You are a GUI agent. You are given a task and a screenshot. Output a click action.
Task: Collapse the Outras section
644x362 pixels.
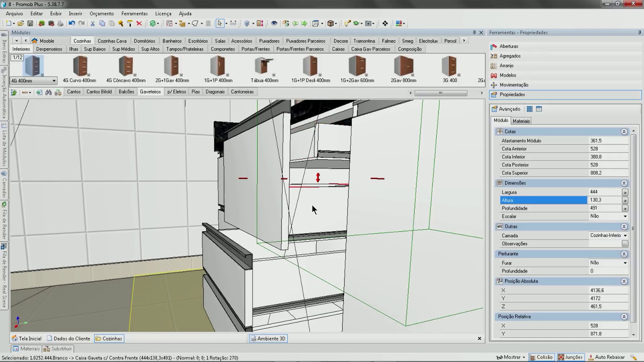(624, 227)
